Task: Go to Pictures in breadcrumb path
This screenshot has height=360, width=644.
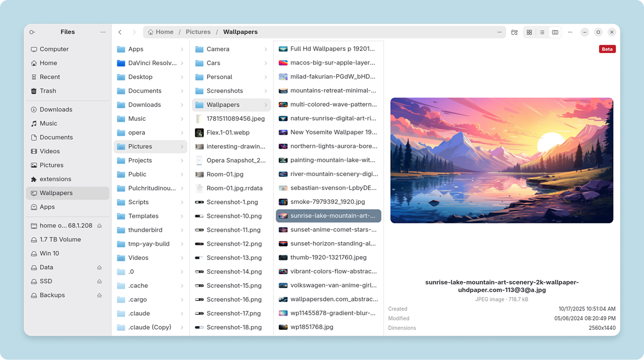Action: (198, 32)
